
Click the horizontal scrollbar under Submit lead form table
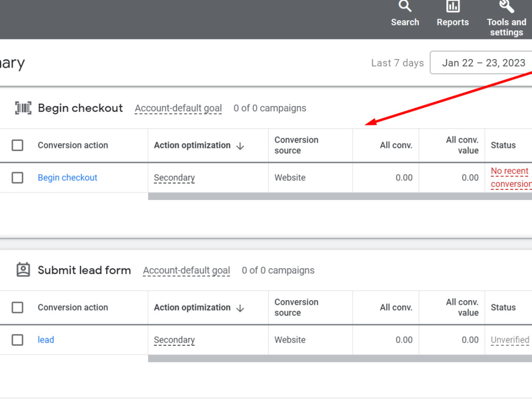pyautogui.click(x=340, y=358)
